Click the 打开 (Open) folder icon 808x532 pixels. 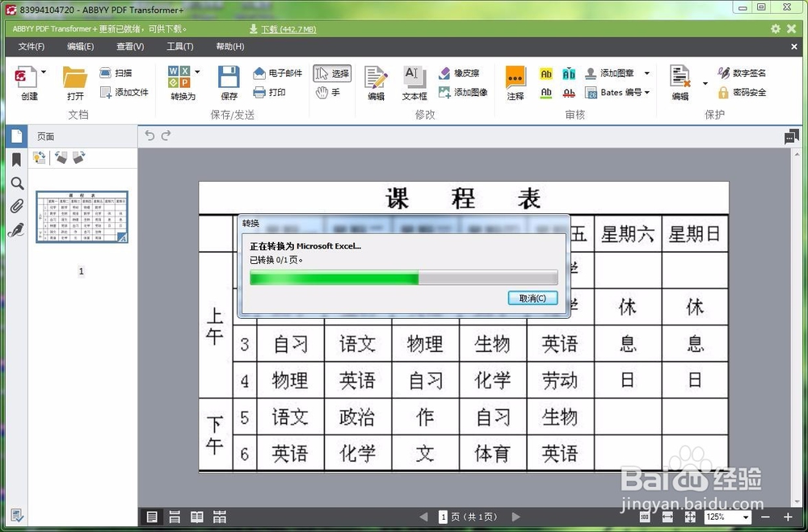click(75, 77)
